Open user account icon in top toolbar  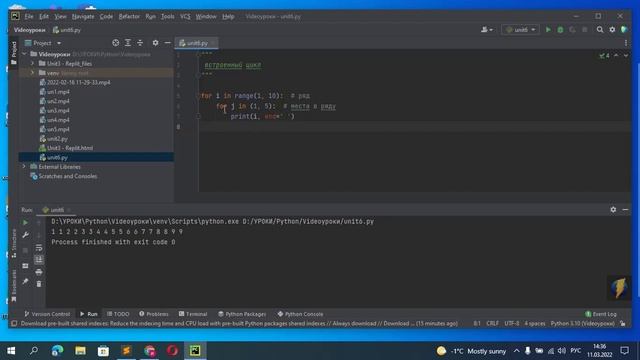coord(486,29)
